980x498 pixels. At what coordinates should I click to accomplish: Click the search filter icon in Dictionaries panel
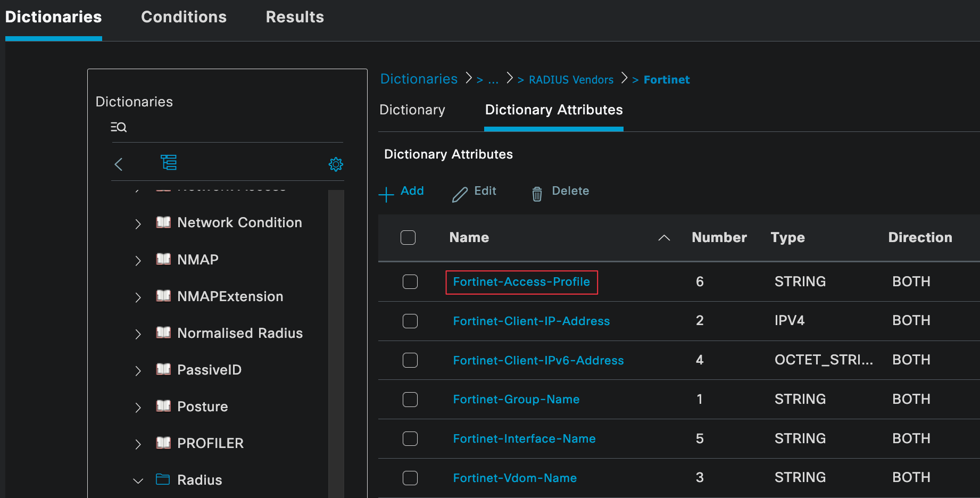[x=118, y=127]
